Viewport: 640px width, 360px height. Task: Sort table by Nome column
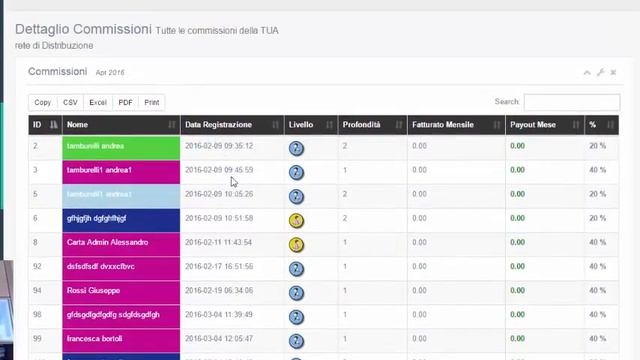click(x=121, y=125)
